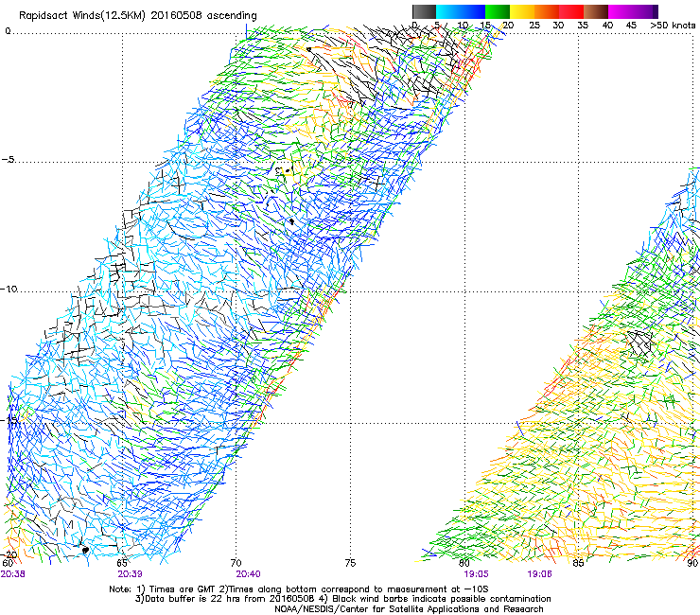This screenshot has height=615, width=700.
Task: Click the note 'Data buffer is 22 hrs from 20160508'
Action: tap(229, 599)
